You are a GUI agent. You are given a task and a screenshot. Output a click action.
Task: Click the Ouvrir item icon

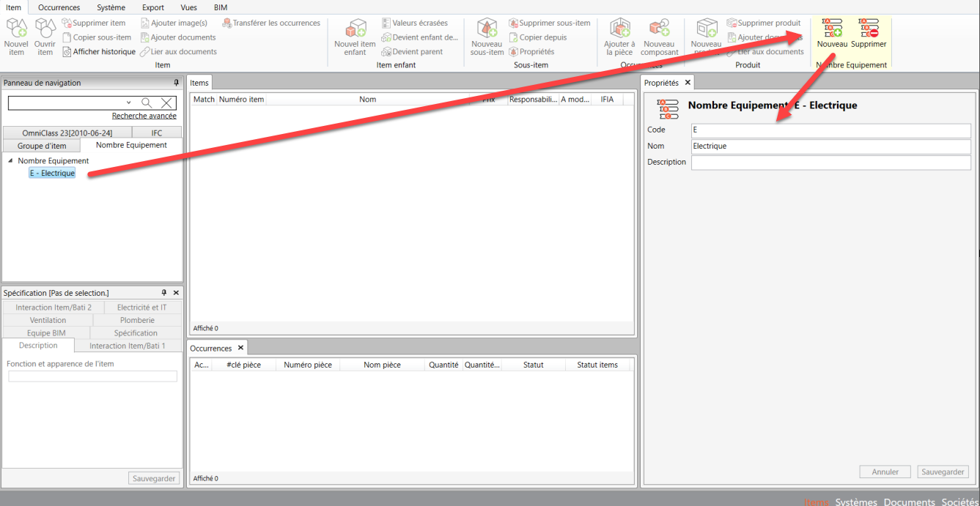coord(45,37)
